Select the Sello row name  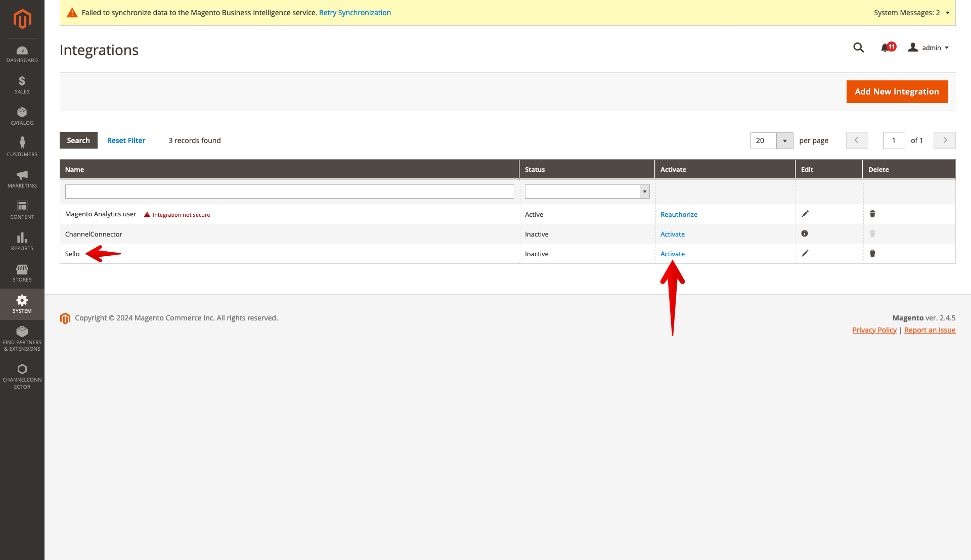(x=72, y=254)
